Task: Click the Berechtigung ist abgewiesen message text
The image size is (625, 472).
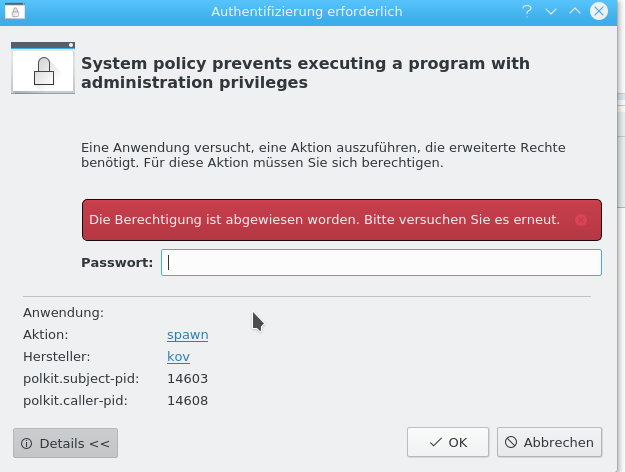Action: [x=324, y=220]
